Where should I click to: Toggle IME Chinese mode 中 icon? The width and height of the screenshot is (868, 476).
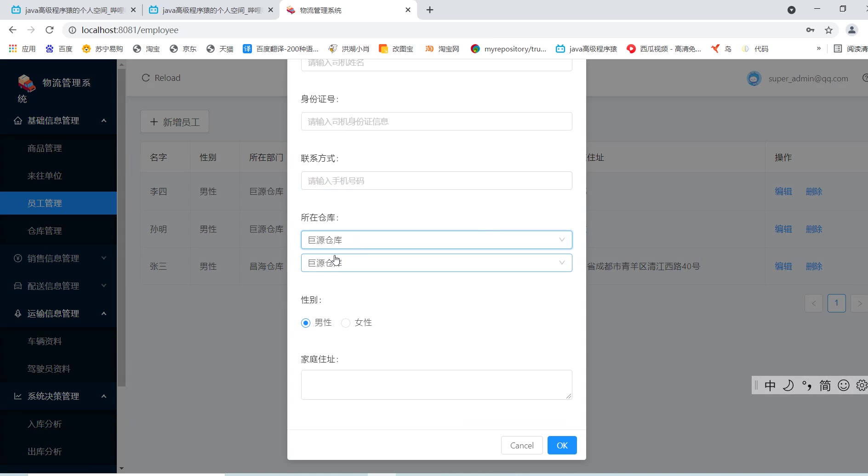(x=770, y=385)
